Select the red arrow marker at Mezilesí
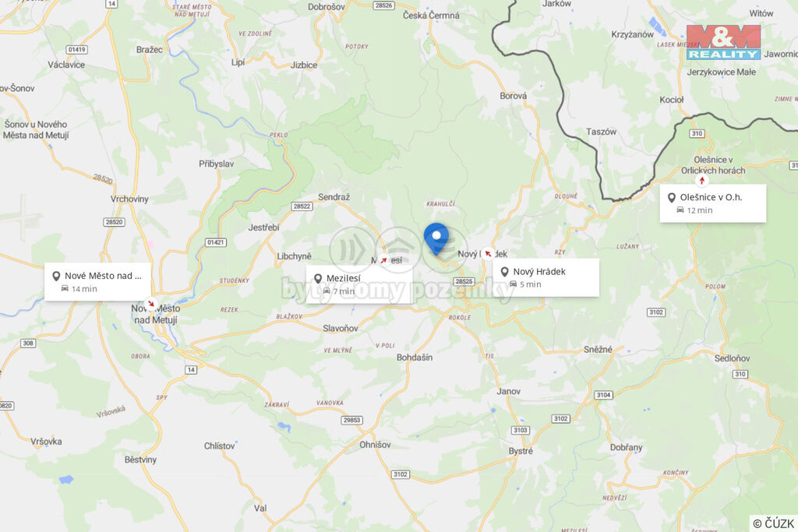 (x=383, y=260)
